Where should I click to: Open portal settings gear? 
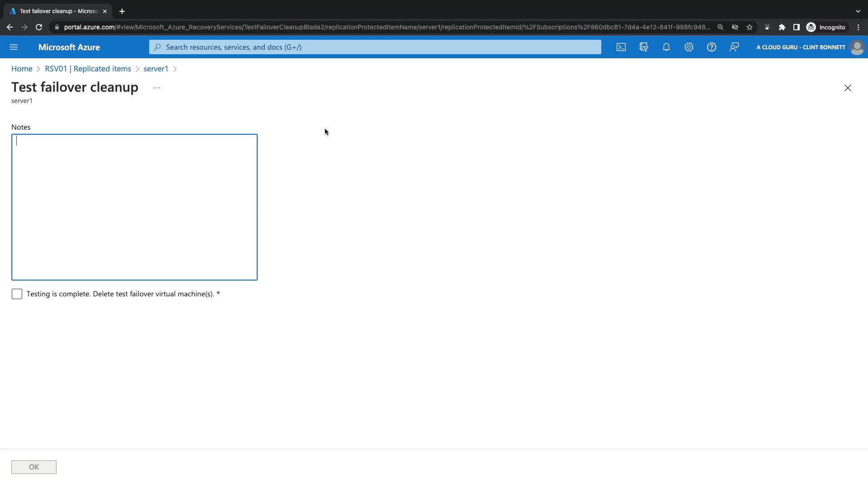(689, 47)
